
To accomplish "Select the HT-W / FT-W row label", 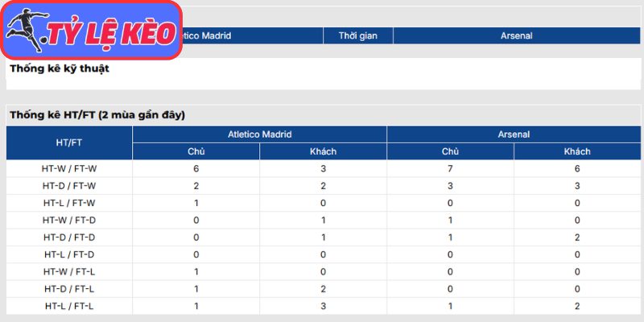I will [x=69, y=169].
